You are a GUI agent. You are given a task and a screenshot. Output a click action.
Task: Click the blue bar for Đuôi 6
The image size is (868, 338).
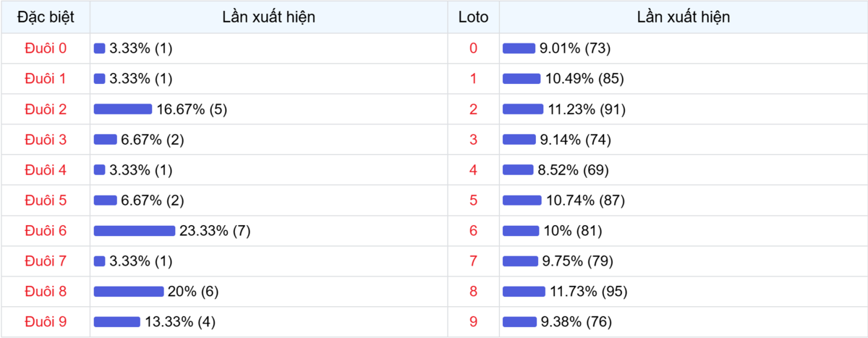coord(135,231)
